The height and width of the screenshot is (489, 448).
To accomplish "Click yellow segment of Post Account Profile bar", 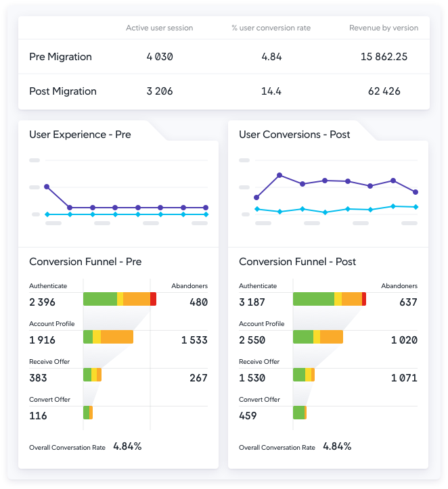I will 317,337.
